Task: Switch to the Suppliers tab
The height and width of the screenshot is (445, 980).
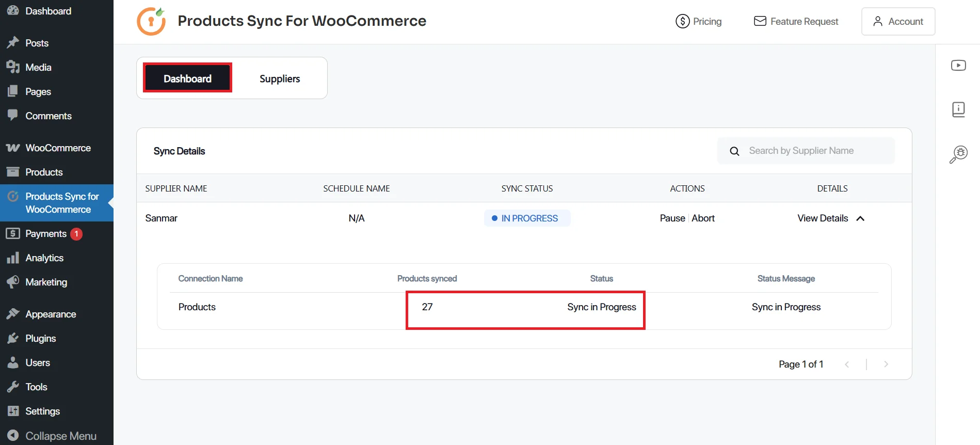Action: 280,78
